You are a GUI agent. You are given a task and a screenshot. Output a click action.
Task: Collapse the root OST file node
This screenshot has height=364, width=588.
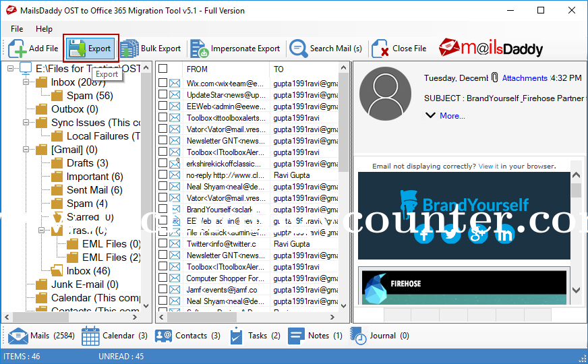coord(11,68)
